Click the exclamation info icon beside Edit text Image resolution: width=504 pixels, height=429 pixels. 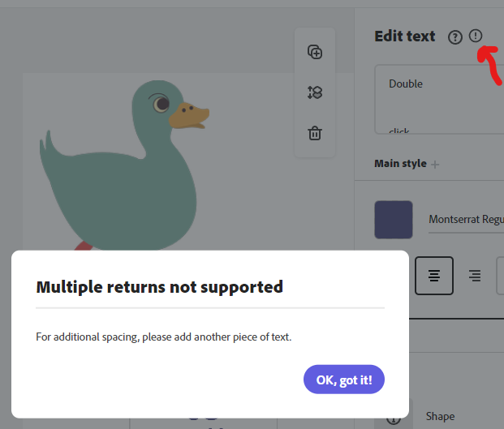pyautogui.click(x=476, y=36)
